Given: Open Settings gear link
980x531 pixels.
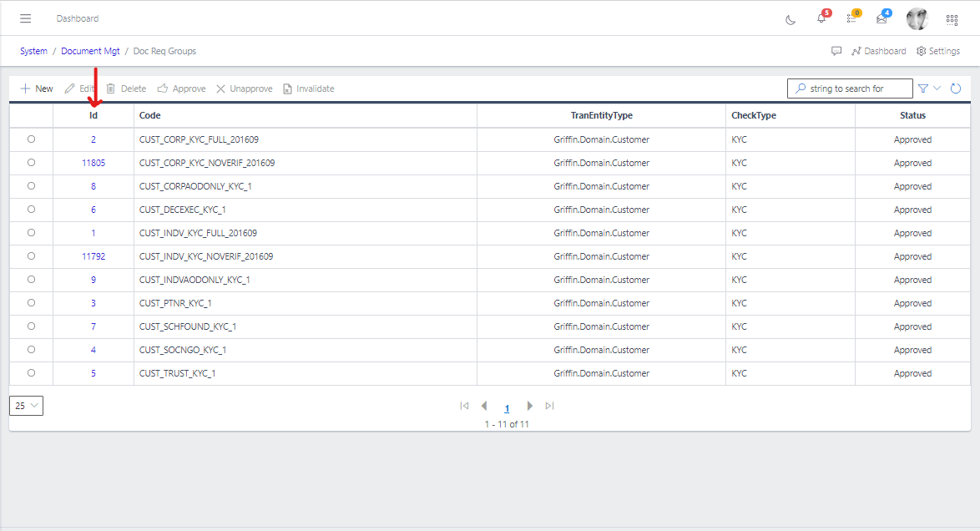Looking at the screenshot, I should click(938, 51).
